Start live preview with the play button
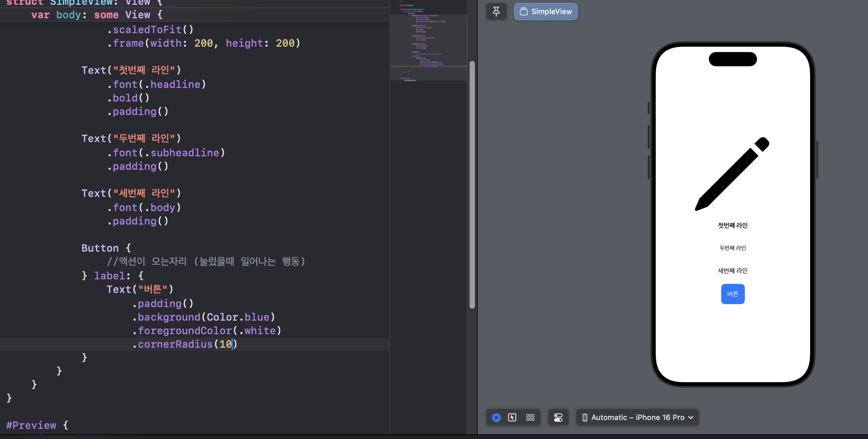The height and width of the screenshot is (439, 868). [496, 417]
